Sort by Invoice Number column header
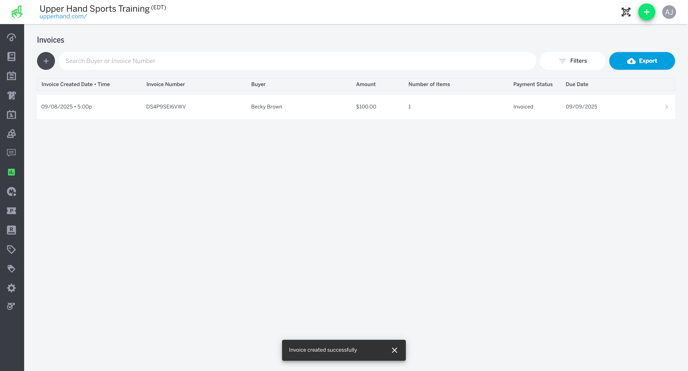This screenshot has height=371, width=688. [165, 84]
